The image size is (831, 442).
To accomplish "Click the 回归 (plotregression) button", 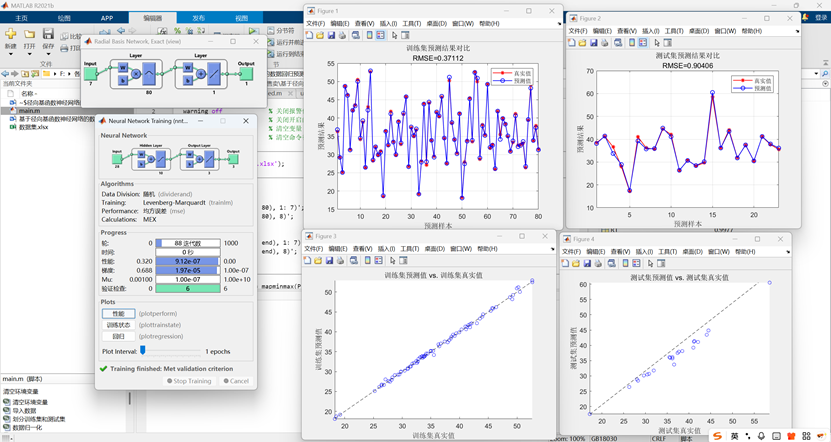I will 119,336.
